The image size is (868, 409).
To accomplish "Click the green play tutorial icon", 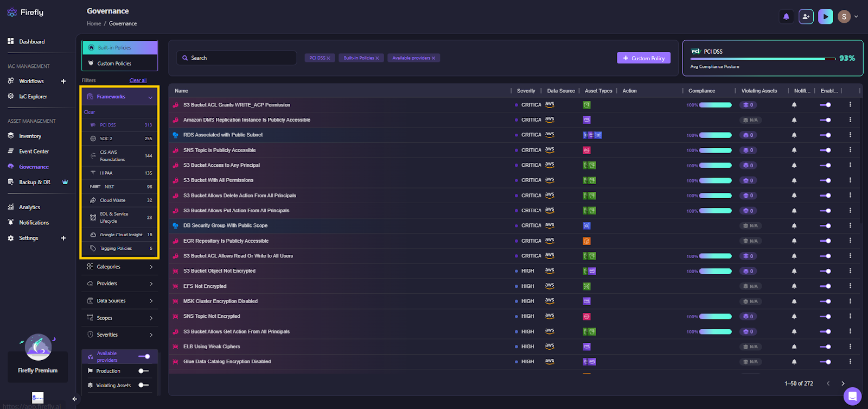I will click(x=825, y=17).
